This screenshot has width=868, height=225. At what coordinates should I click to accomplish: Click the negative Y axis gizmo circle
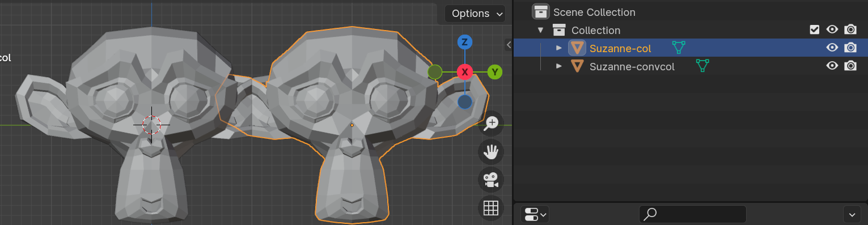pos(435,72)
